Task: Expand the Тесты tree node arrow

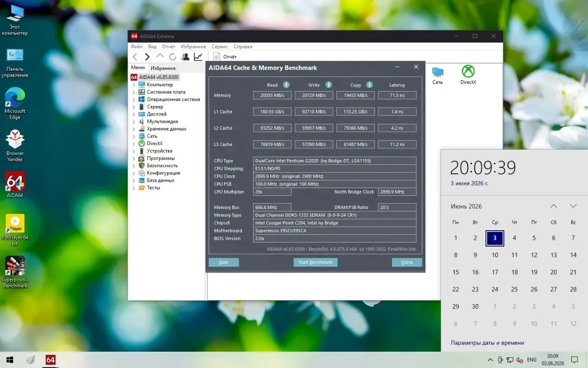Action: click(134, 188)
